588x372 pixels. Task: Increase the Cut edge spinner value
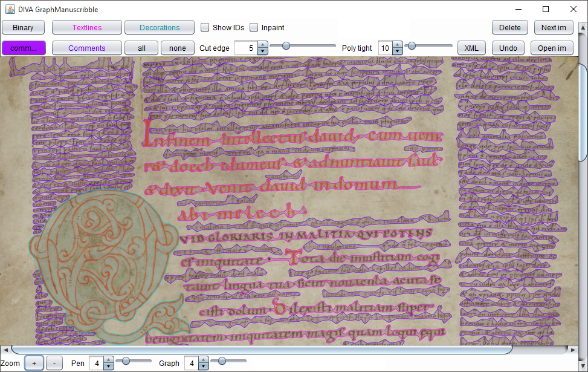point(263,45)
